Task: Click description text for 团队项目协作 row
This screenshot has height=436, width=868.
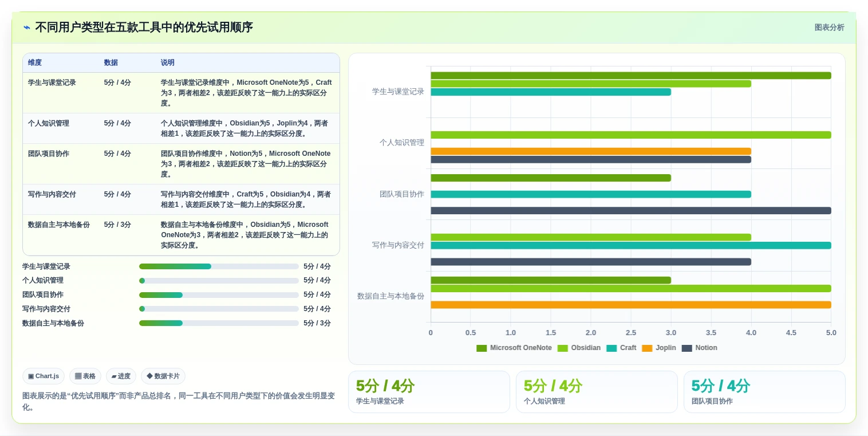Action: [246, 164]
